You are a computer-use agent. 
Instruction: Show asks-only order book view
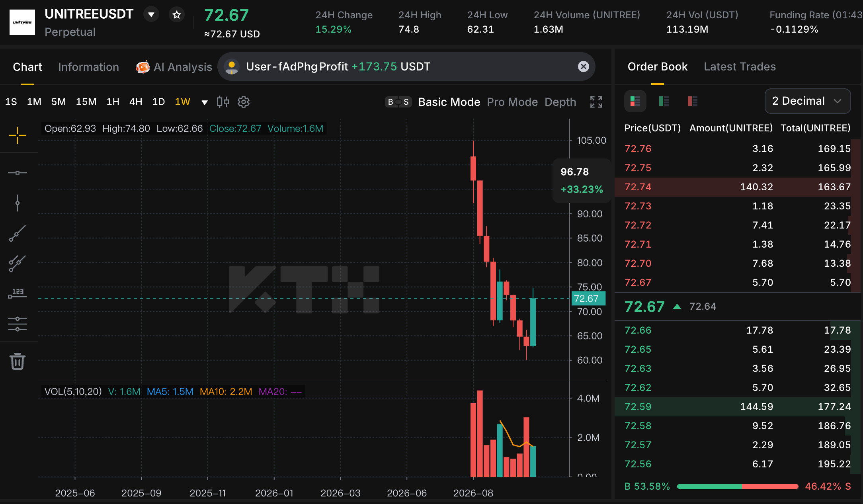pyautogui.click(x=693, y=101)
